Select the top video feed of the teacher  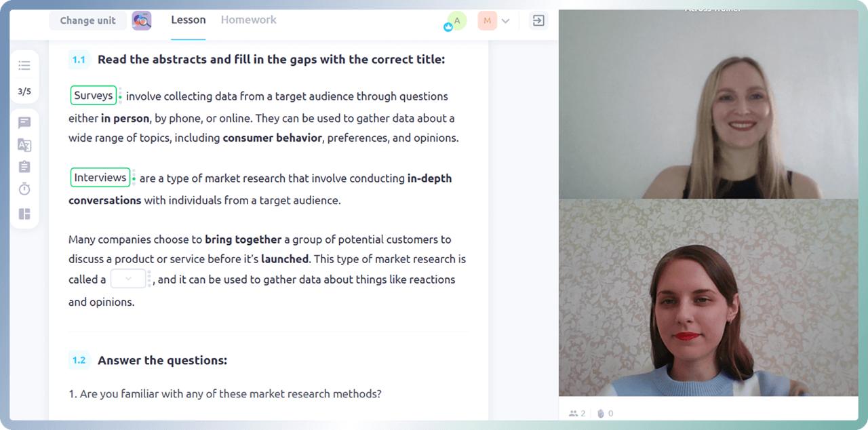coord(708,105)
